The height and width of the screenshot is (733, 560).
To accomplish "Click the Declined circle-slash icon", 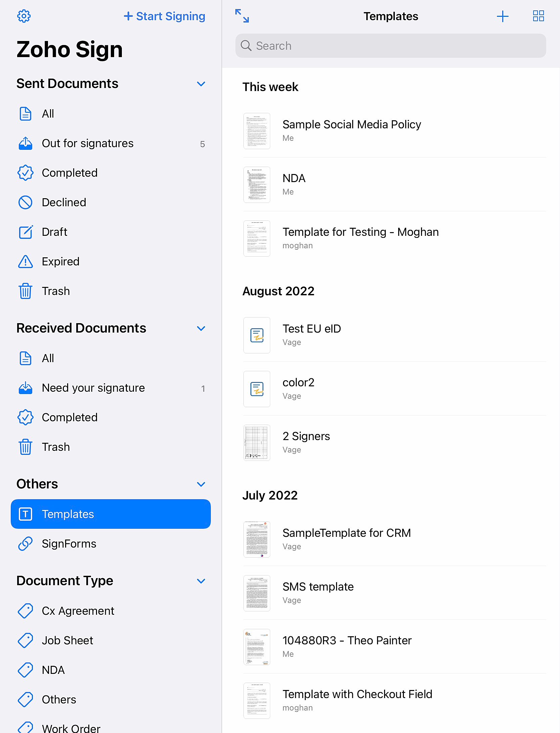I will [x=26, y=203].
